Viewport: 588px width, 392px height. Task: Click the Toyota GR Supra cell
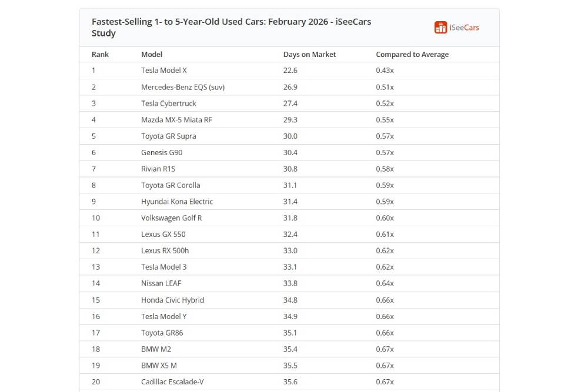[x=169, y=136]
